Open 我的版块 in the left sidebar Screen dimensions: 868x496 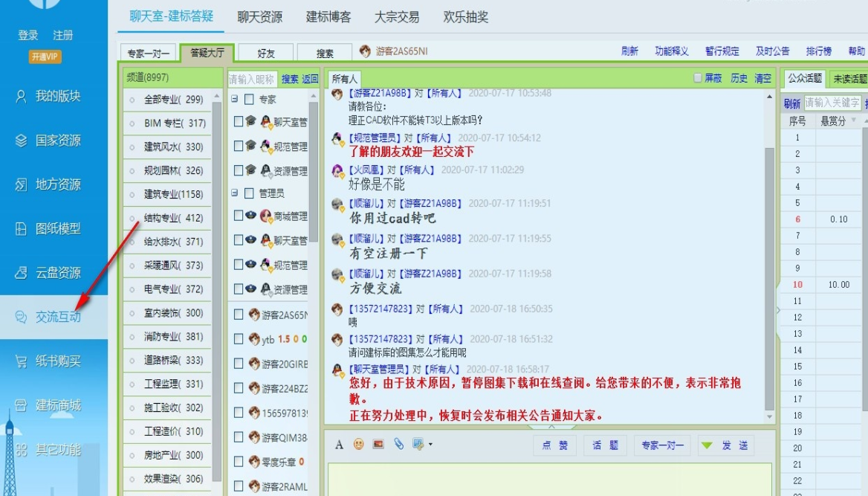point(48,96)
